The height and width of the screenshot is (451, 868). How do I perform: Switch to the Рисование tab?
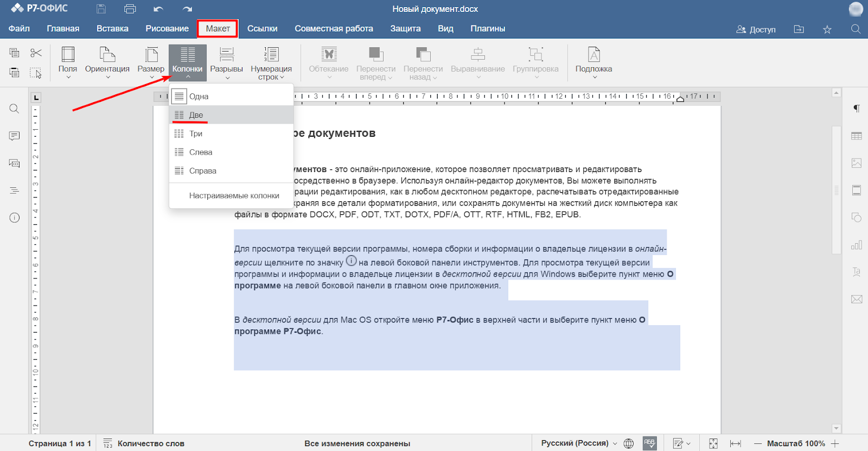click(167, 29)
